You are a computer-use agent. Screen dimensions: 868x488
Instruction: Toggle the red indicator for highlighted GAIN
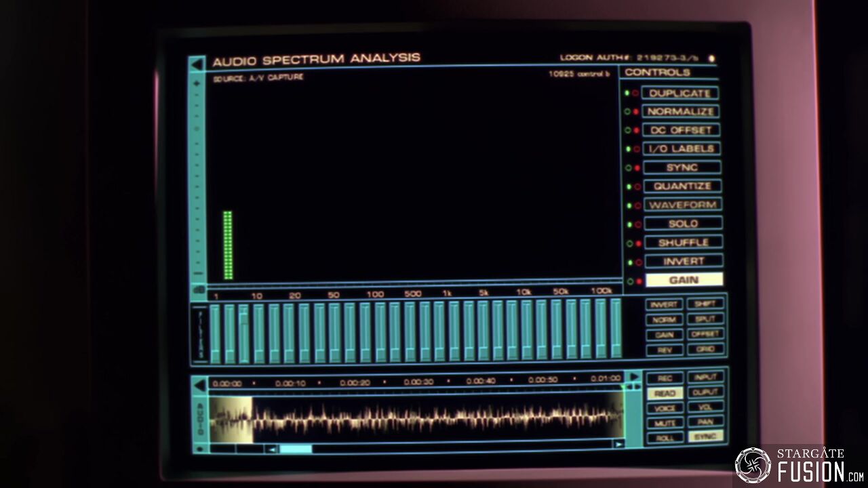coord(639,281)
